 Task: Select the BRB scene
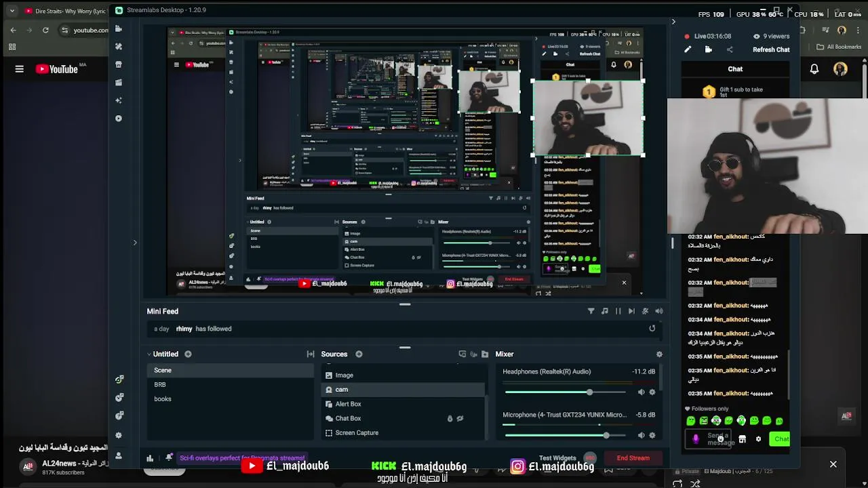(231, 384)
